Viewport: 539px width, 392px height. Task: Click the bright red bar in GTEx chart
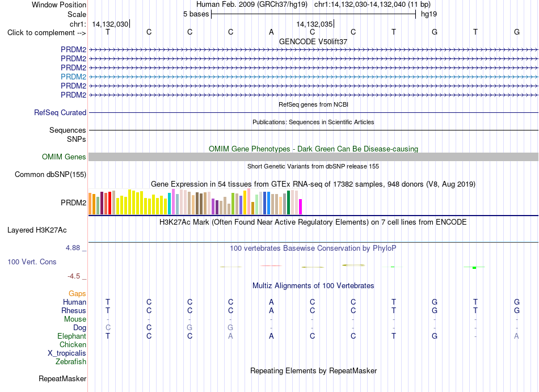tap(110, 203)
